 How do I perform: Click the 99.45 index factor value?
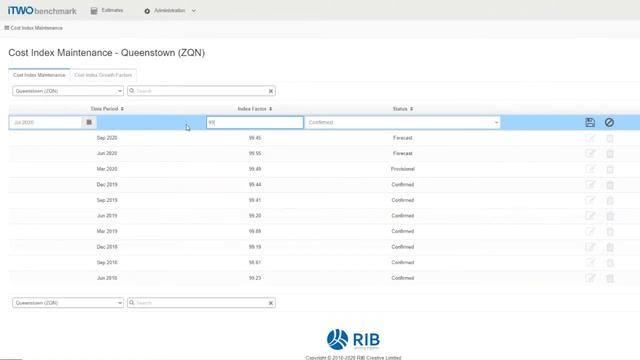point(255,138)
